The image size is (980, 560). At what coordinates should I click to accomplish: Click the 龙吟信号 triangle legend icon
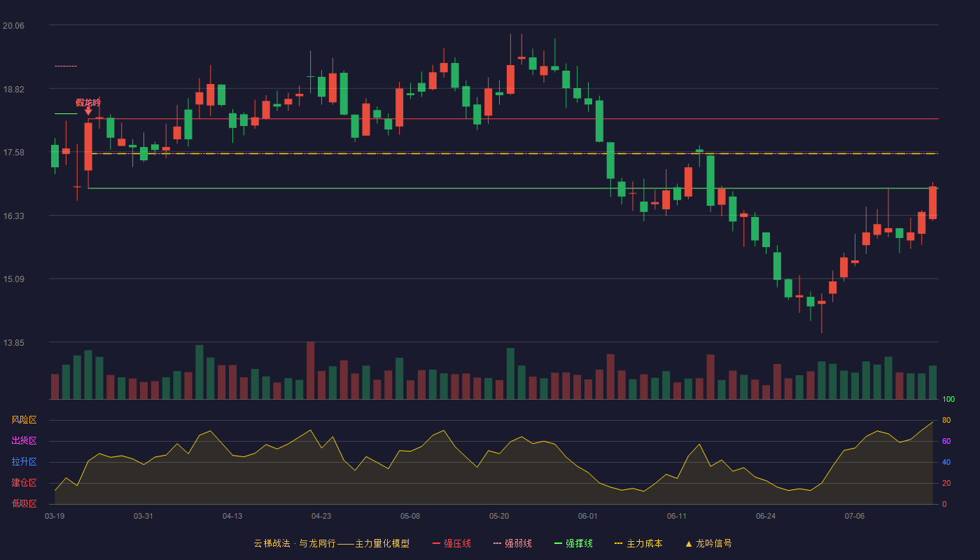click(x=688, y=543)
